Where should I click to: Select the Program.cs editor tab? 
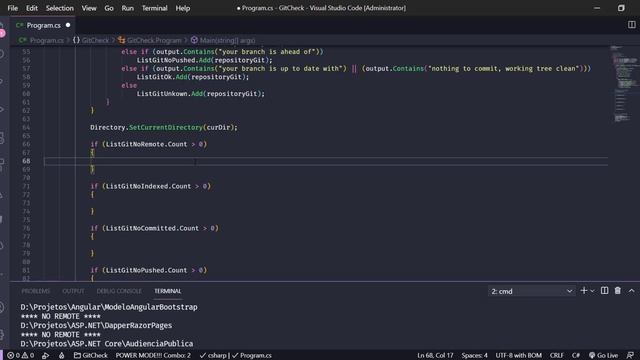(x=43, y=25)
